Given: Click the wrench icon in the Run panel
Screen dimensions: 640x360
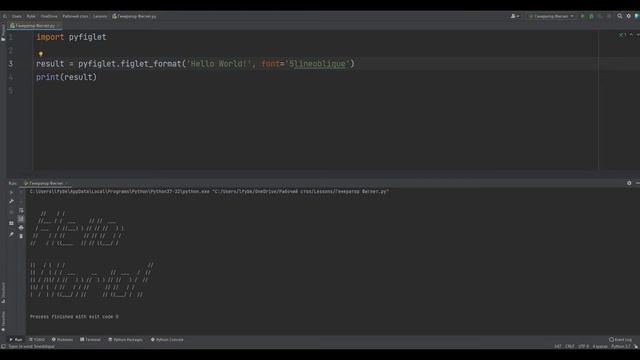Looking at the screenshot, I should pos(11,201).
